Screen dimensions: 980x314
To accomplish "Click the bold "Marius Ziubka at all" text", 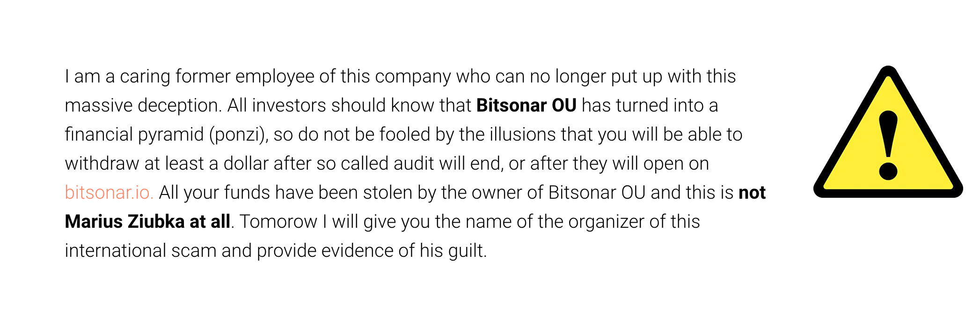I will [147, 222].
